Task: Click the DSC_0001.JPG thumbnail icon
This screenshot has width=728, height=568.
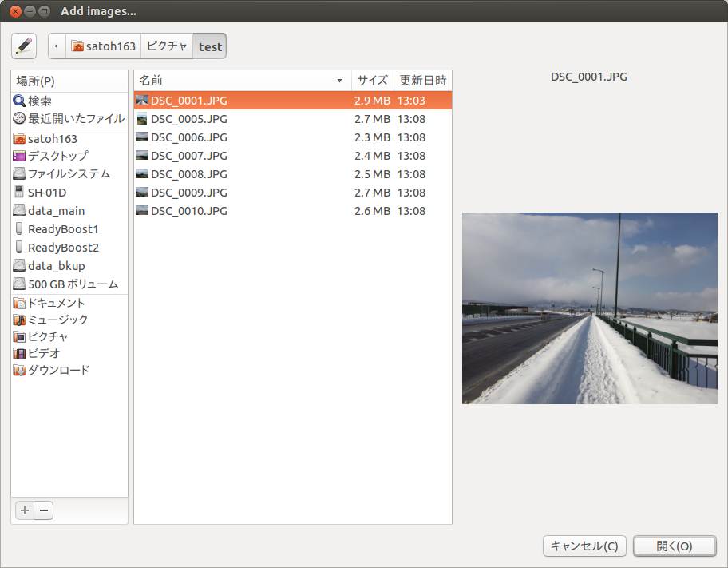Action: click(142, 101)
